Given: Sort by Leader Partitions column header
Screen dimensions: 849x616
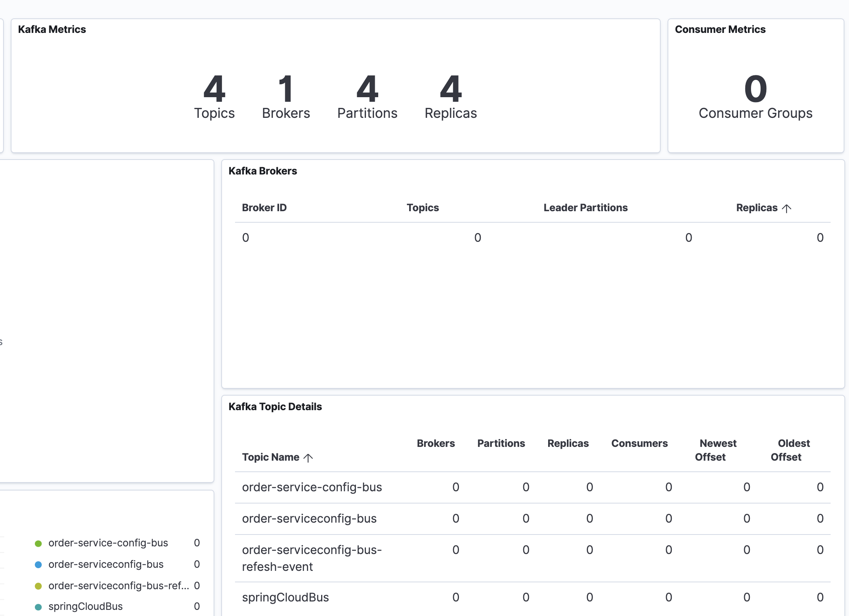Looking at the screenshot, I should click(585, 208).
